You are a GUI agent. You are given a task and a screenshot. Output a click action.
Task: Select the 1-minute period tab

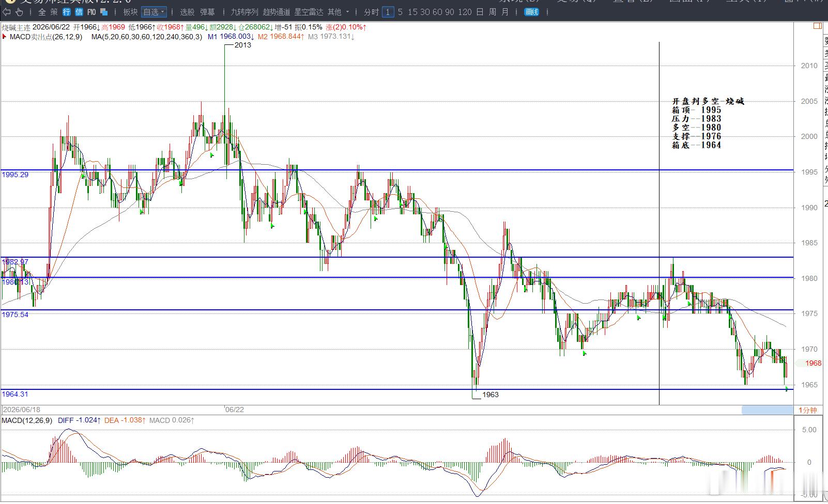[388, 12]
